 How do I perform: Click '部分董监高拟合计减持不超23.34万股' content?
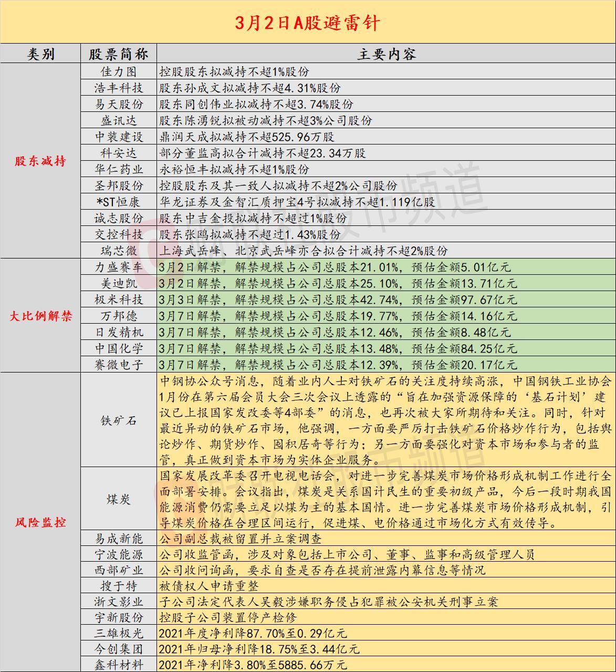tap(263, 153)
